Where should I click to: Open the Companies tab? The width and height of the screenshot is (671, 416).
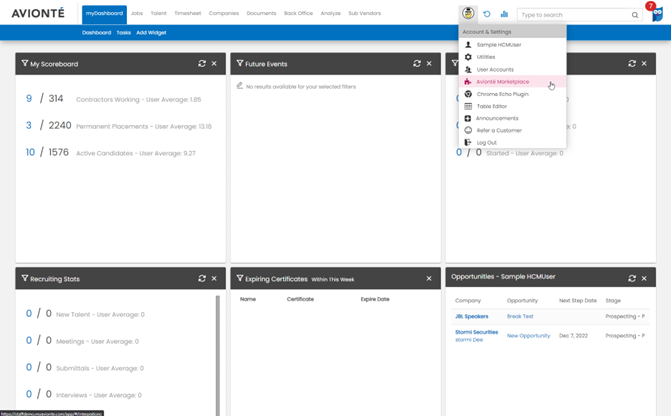coord(224,13)
